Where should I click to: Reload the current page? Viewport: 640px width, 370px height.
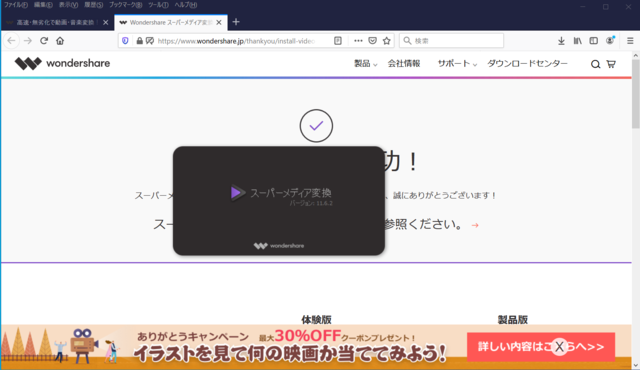[x=44, y=41]
